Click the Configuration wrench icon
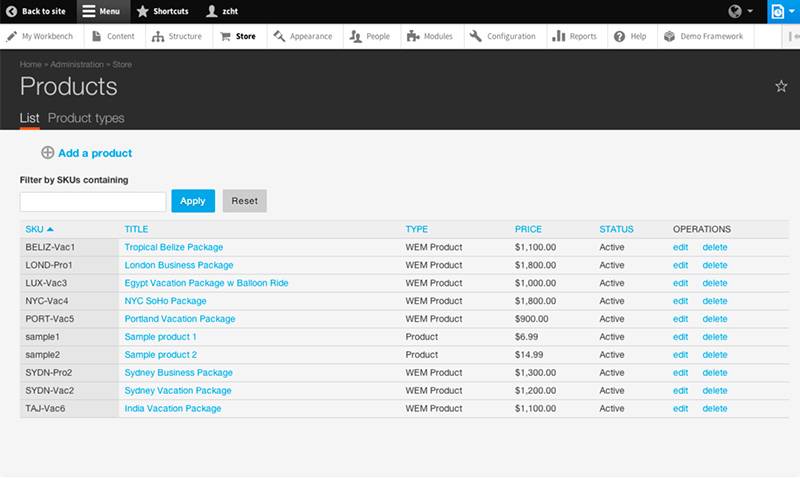Viewport: 800px width, 480px height. (x=476, y=36)
